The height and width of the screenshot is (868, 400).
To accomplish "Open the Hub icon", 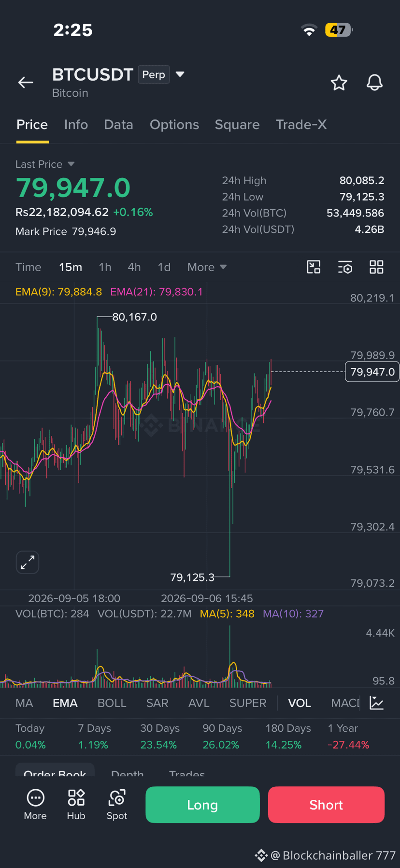I will [x=76, y=805].
